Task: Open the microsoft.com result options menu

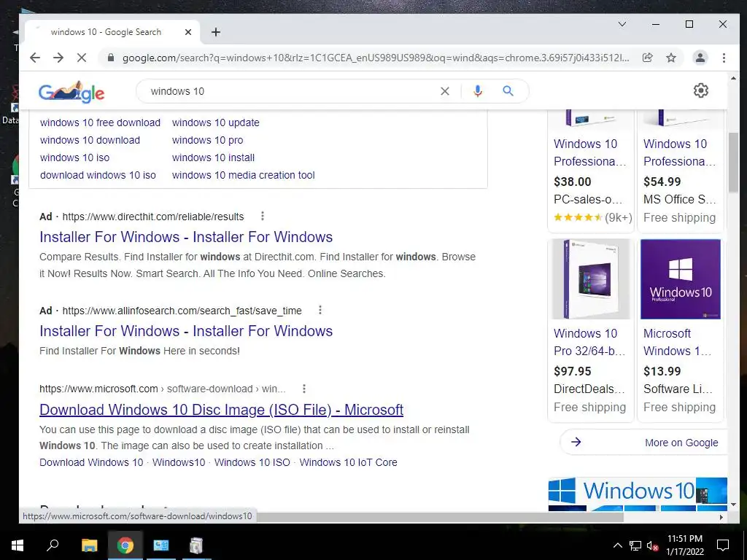Action: click(304, 389)
